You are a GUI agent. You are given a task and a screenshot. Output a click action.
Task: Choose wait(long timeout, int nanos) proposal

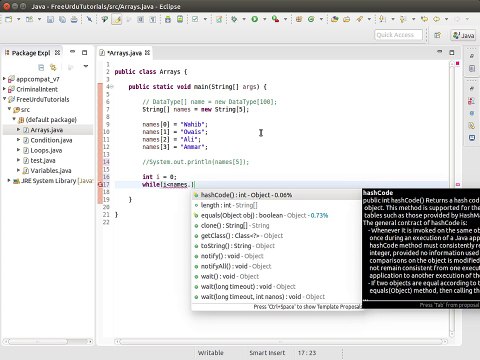tap(276, 297)
